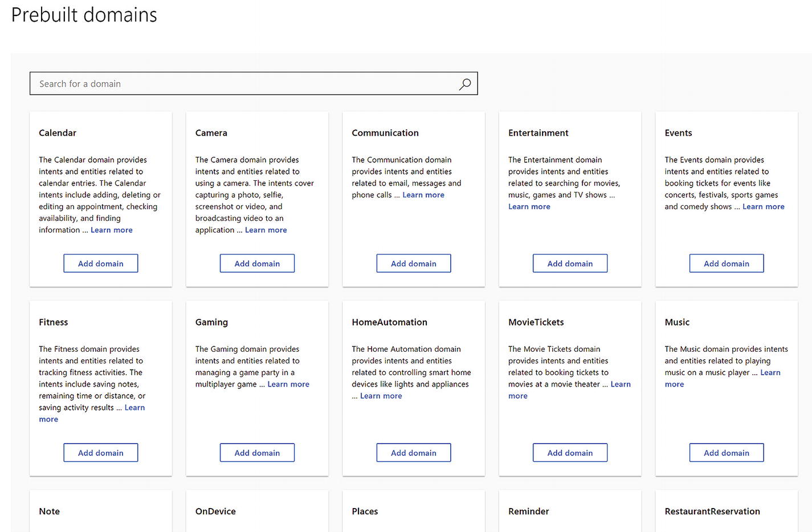
Task: Add the Events domain
Action: (727, 263)
